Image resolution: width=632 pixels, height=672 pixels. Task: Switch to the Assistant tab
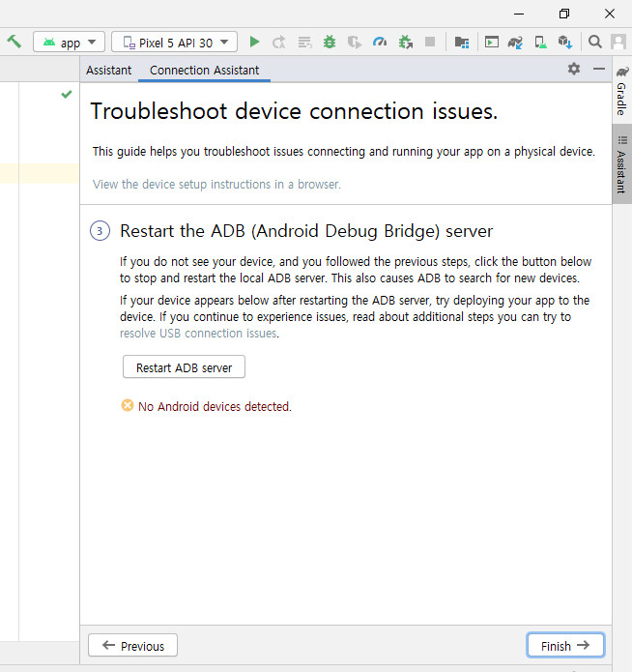click(109, 70)
